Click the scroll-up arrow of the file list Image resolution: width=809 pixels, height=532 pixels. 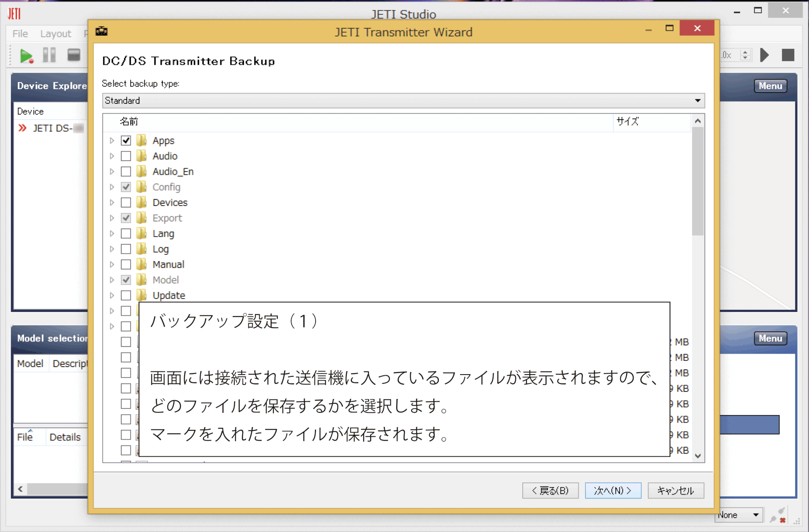click(x=698, y=121)
